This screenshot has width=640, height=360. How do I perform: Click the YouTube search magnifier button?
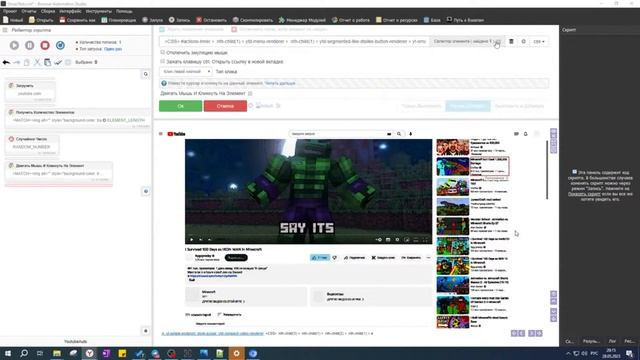point(399,134)
